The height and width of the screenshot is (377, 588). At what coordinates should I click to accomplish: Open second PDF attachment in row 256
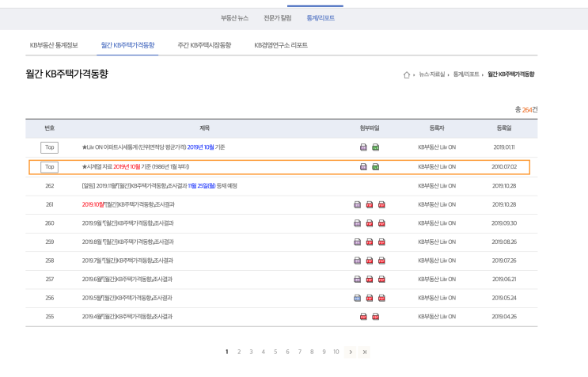[x=381, y=298]
